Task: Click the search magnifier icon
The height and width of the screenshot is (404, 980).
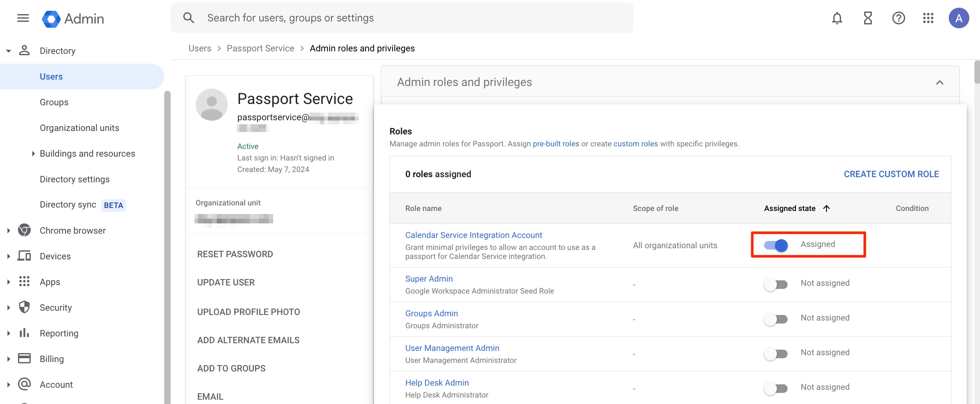Action: click(x=189, y=18)
